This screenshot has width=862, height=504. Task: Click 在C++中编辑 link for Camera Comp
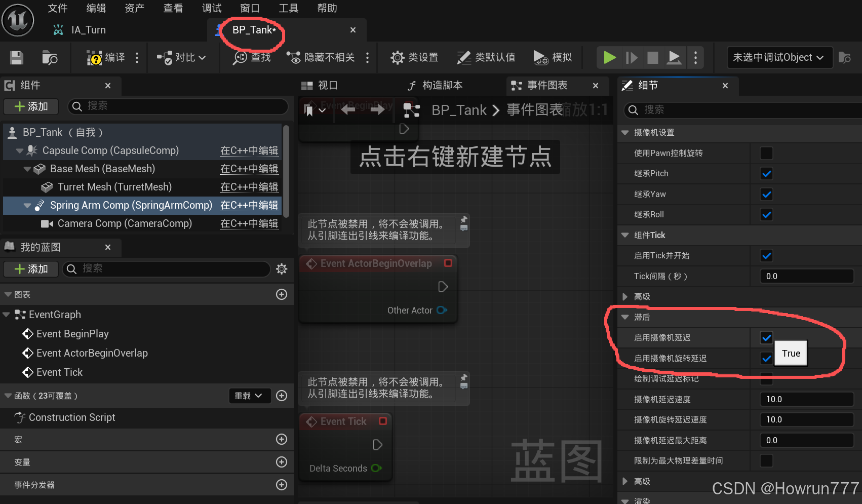(x=249, y=223)
